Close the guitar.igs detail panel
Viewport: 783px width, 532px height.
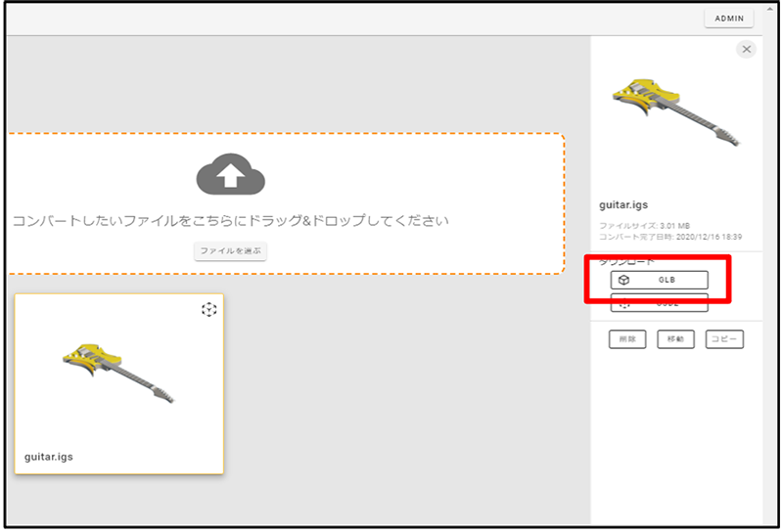pyautogui.click(x=747, y=49)
